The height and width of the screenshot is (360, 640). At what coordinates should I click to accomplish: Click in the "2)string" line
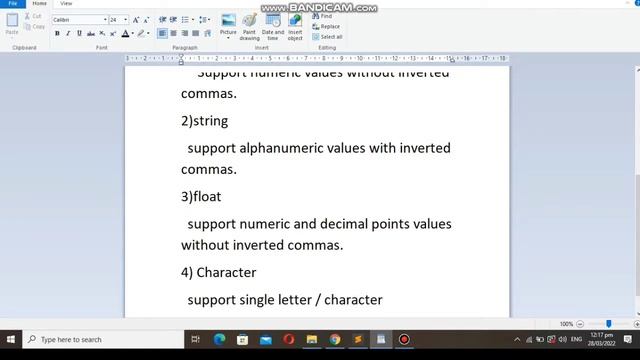coord(204,121)
